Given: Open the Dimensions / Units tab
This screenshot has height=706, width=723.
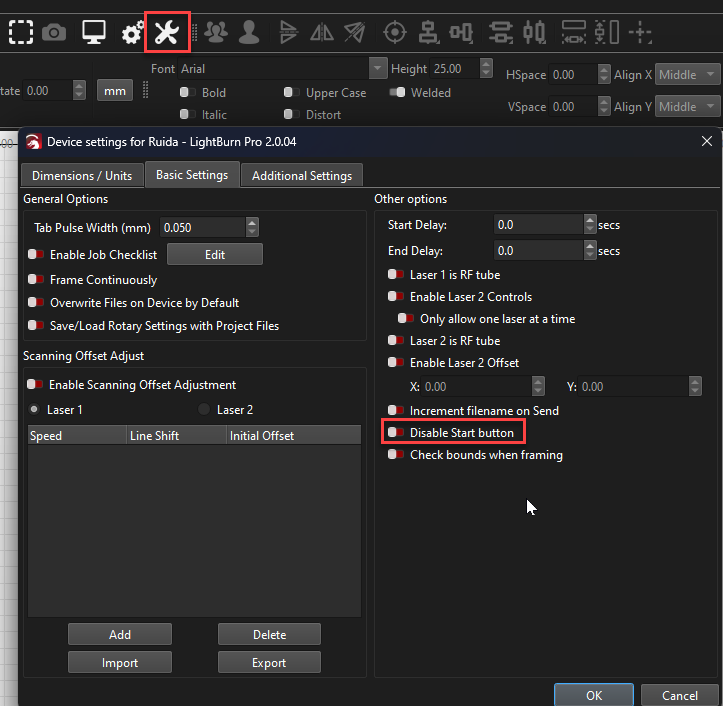Looking at the screenshot, I should [82, 176].
